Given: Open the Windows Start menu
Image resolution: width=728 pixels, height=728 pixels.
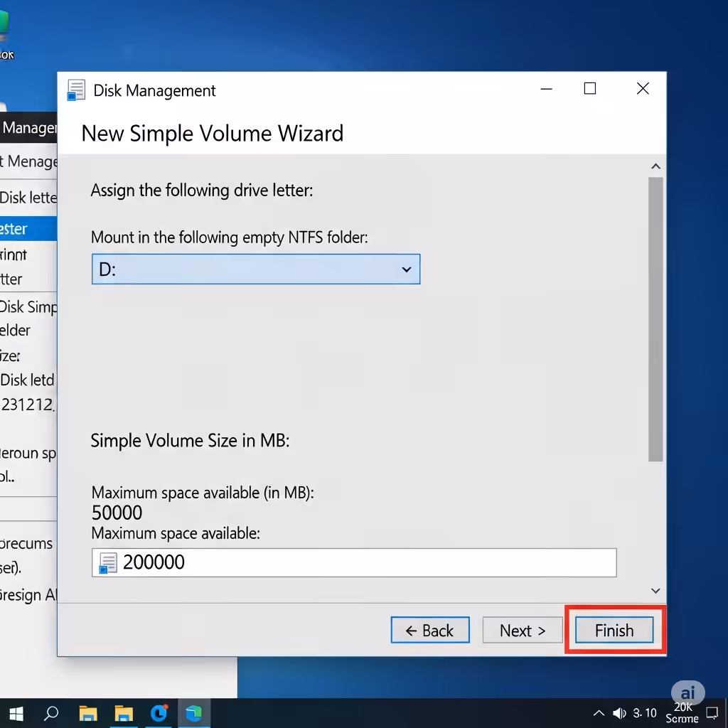Looking at the screenshot, I should point(16,713).
